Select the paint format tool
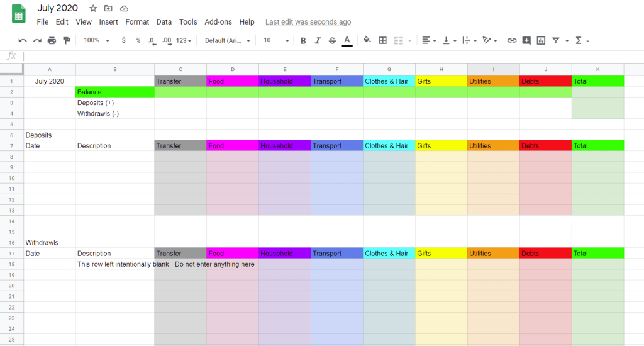 tap(66, 40)
